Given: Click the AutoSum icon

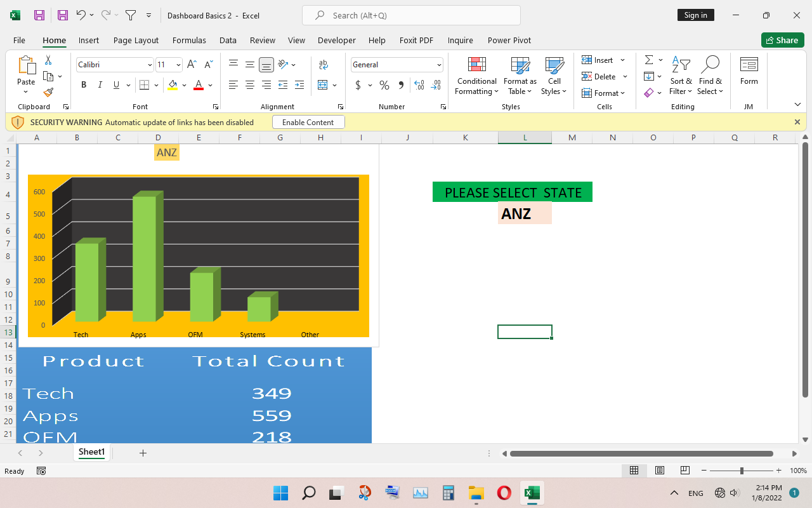Looking at the screenshot, I should pyautogui.click(x=648, y=60).
